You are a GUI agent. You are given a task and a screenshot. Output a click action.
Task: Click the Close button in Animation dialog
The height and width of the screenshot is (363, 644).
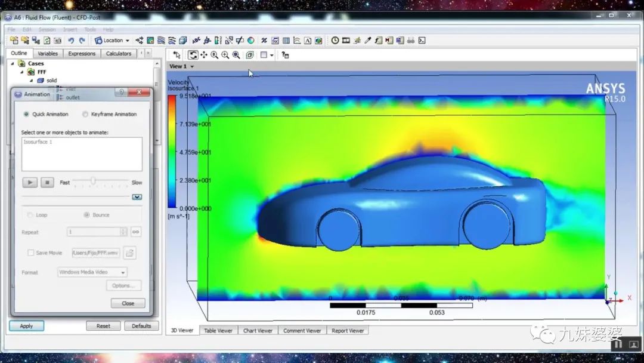tap(128, 303)
